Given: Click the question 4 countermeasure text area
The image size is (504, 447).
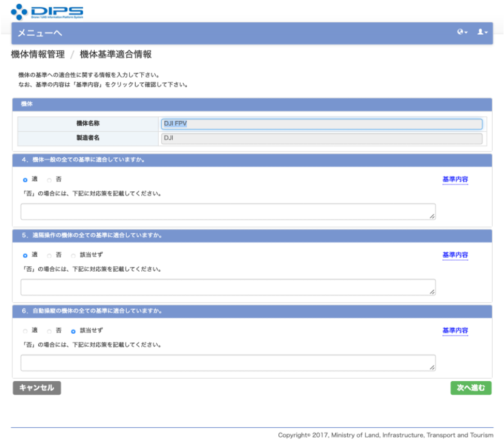Looking at the screenshot, I should click(x=228, y=212).
